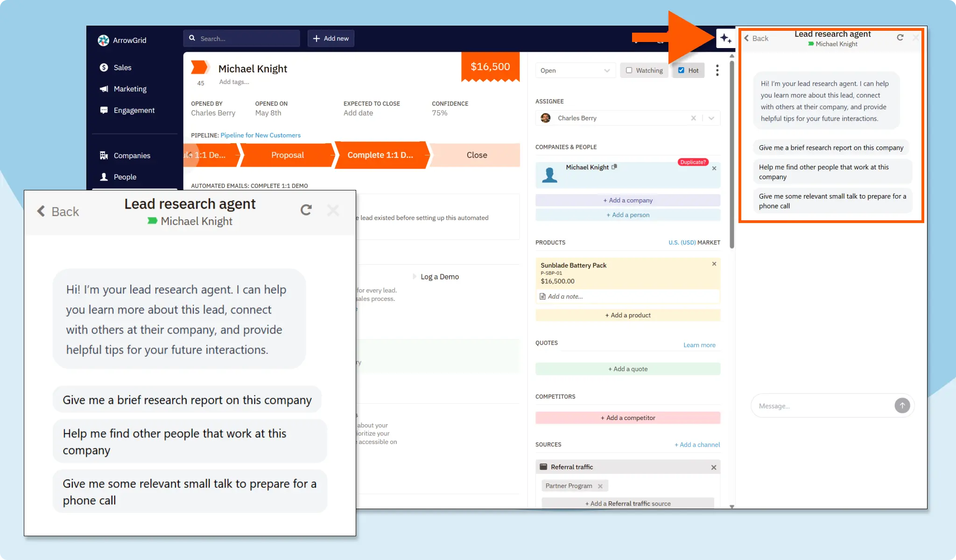
Task: Remove the Referral traffic source
Action: click(x=713, y=467)
